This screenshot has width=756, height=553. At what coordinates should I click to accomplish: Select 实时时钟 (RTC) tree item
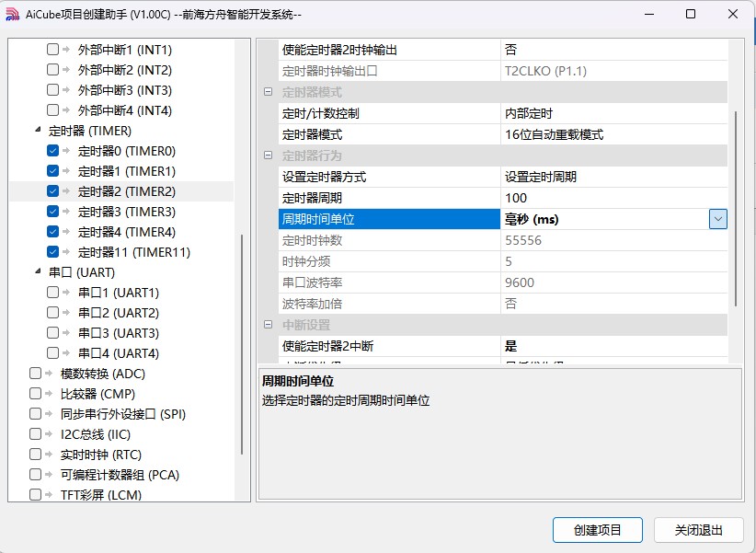pos(101,455)
